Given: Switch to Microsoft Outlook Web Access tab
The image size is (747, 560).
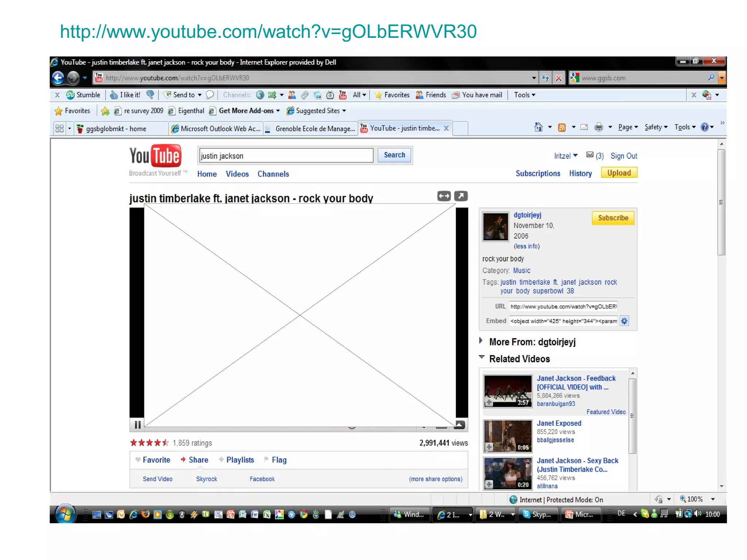Looking at the screenshot, I should point(216,129).
